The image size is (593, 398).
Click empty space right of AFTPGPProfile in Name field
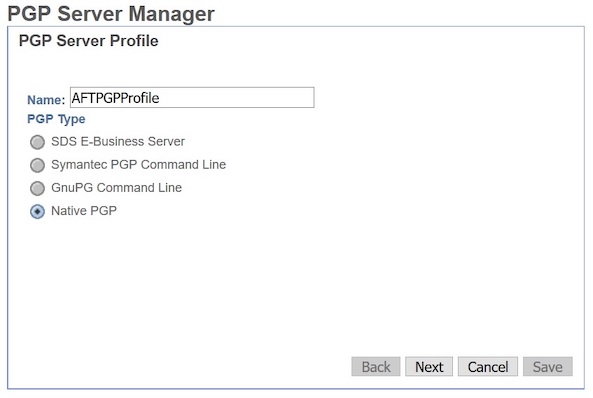236,98
